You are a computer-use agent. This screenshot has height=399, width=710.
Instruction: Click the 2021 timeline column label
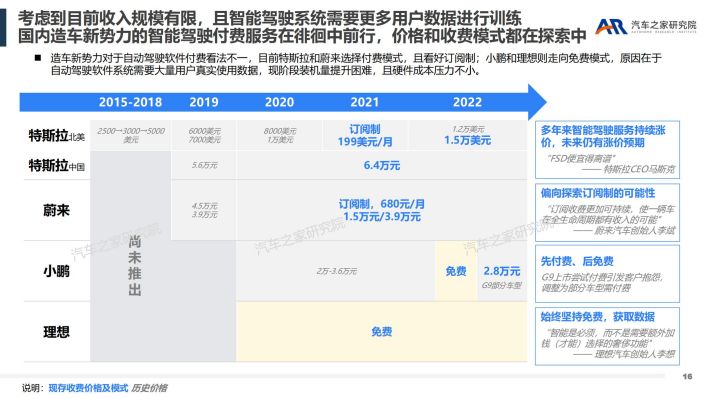coord(365,102)
